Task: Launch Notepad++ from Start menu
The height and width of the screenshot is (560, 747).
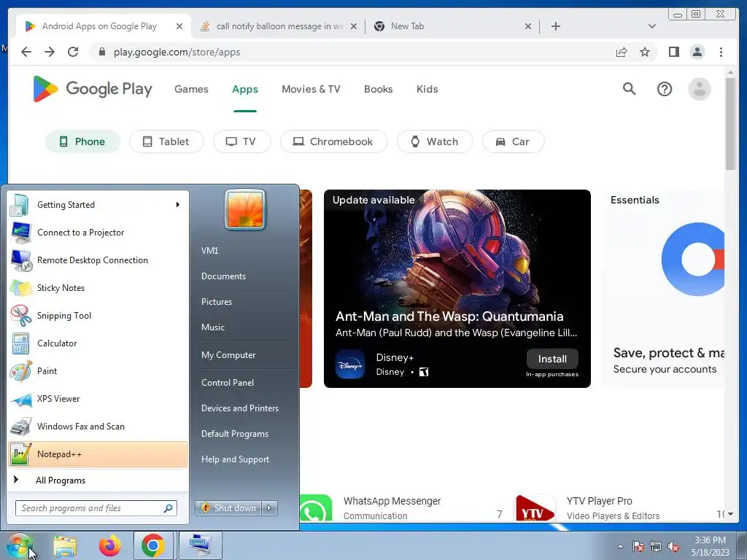Action: (x=98, y=454)
